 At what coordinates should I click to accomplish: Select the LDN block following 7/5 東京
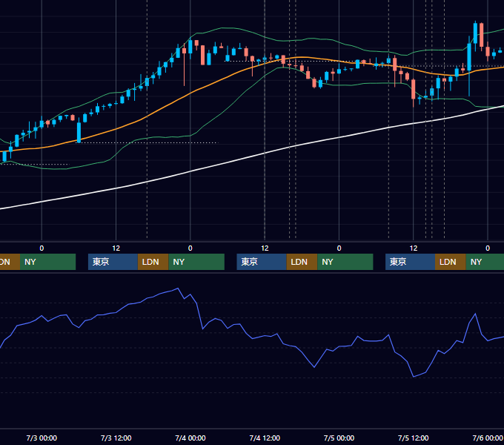point(451,262)
